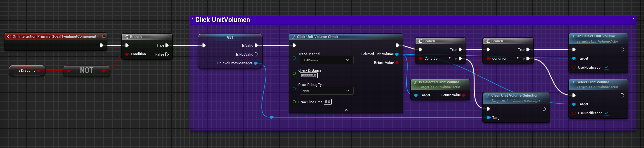
Task: Click the True exec pin on first Branch
Action: (167, 45)
